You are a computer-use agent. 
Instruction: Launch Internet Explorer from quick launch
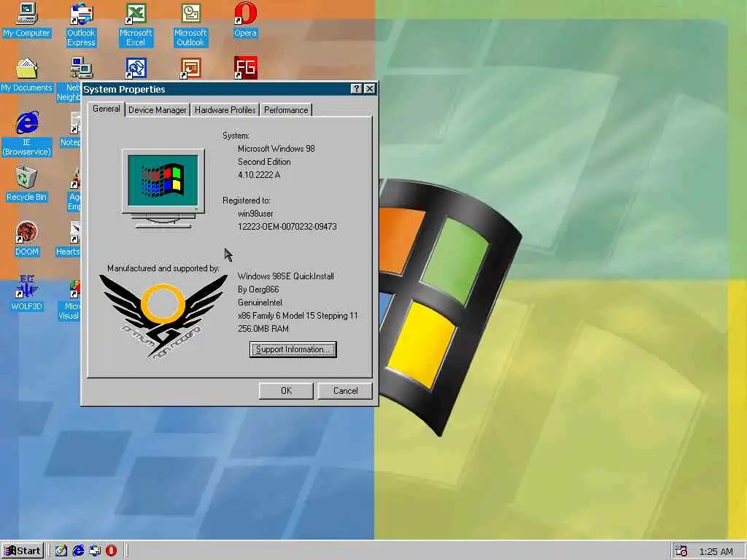pos(77,551)
